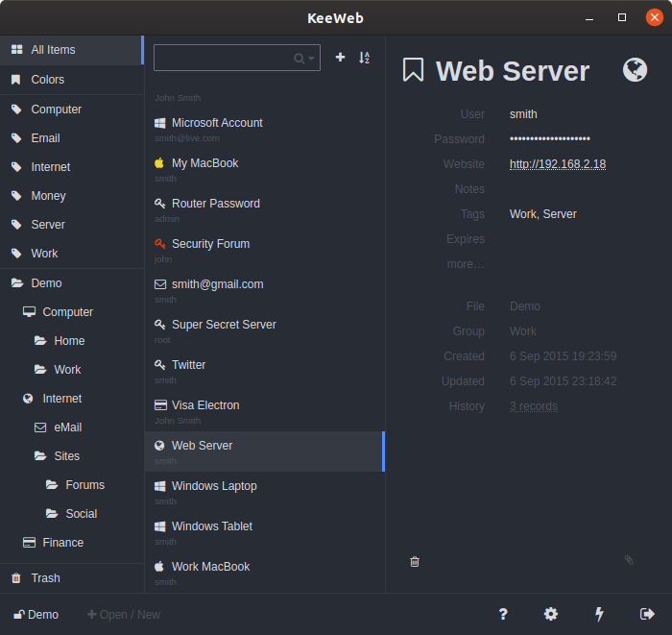Select the Demo root group
This screenshot has height=635, width=672.
72,283
